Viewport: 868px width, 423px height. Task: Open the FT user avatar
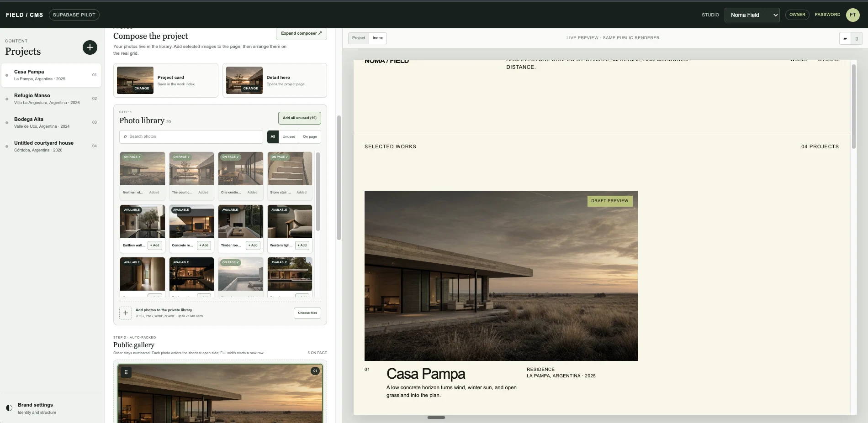pos(852,15)
